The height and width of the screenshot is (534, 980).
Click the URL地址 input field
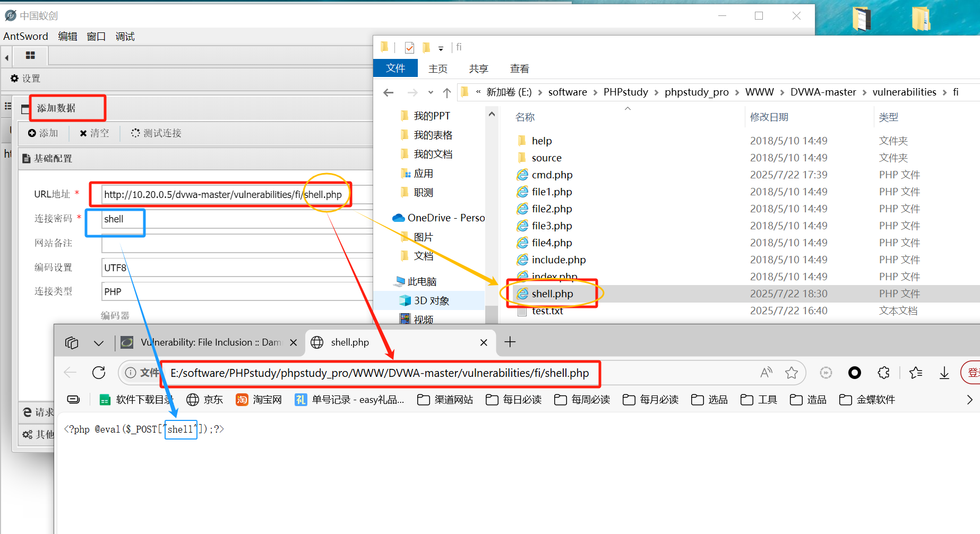pyautogui.click(x=238, y=194)
